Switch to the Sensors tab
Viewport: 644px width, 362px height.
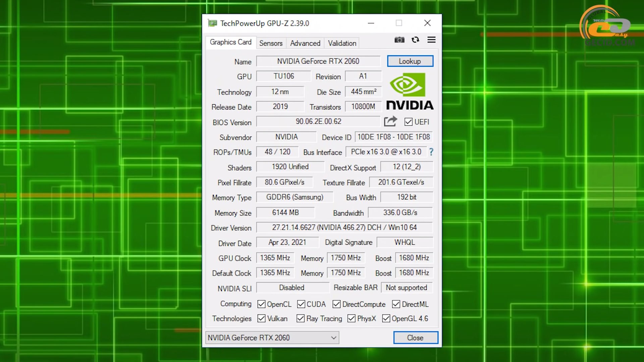point(271,43)
